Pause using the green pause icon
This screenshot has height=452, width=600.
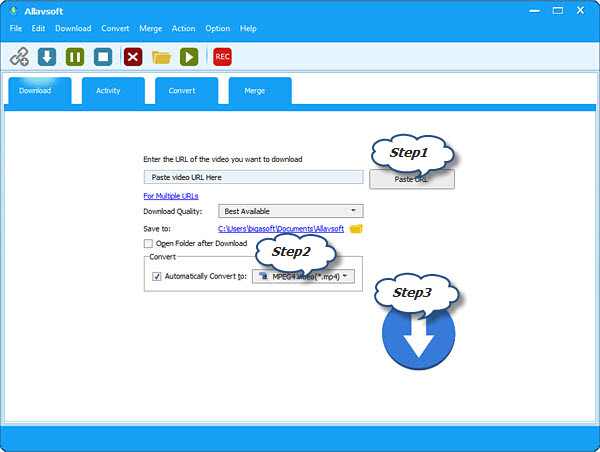(x=75, y=57)
